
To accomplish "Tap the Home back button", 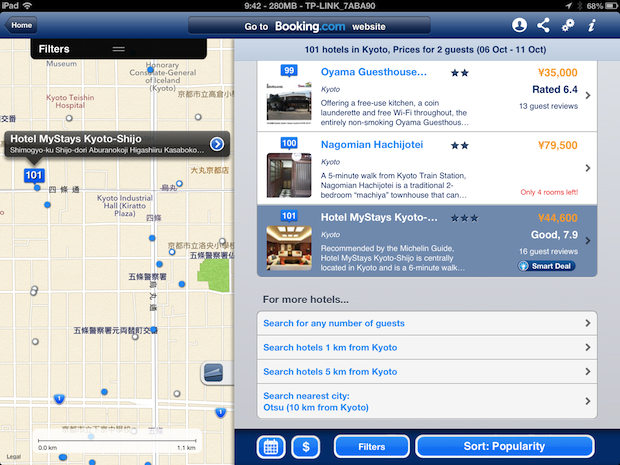I will pos(21,25).
